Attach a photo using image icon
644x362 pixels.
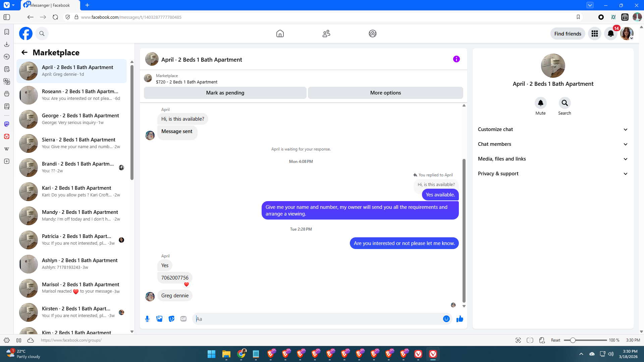[159, 319]
